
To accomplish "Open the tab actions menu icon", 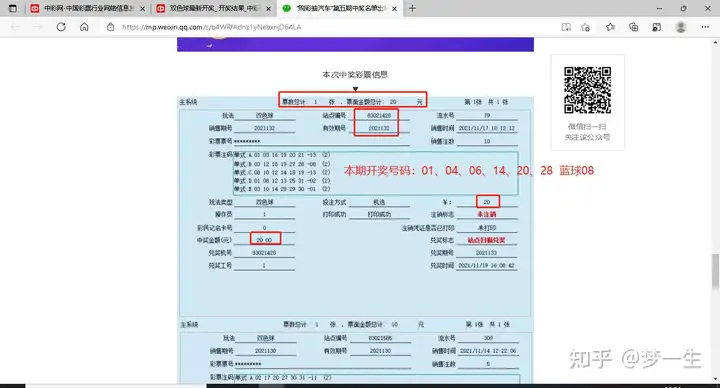I will tap(12, 8).
